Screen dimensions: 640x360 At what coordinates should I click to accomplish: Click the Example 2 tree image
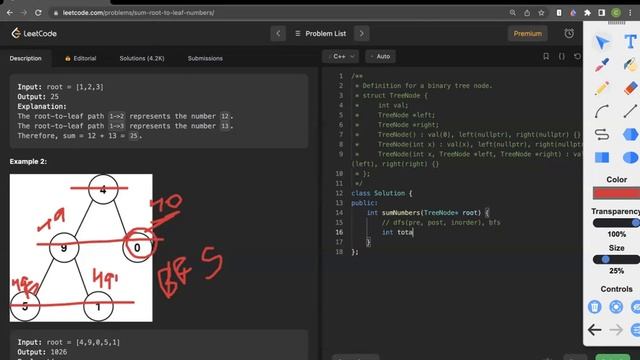[x=81, y=248]
